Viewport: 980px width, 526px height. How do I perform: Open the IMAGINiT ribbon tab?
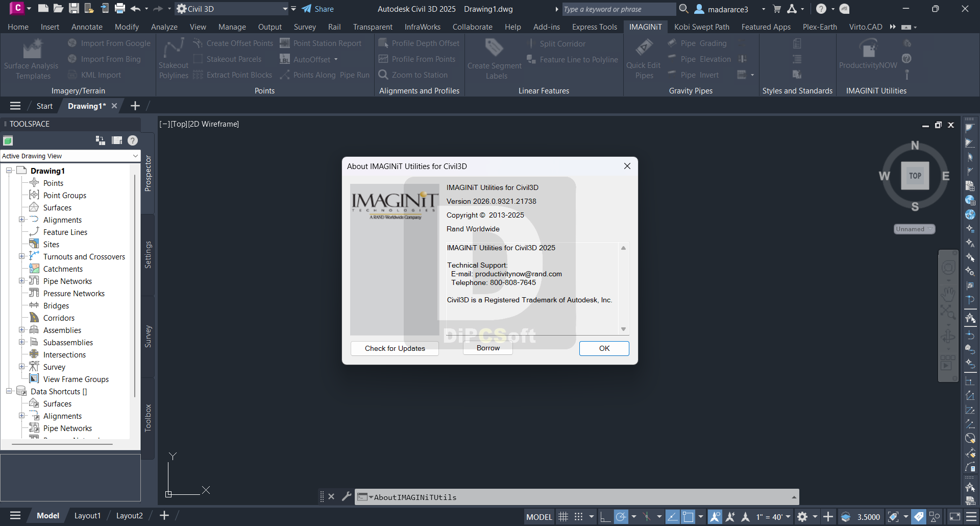pyautogui.click(x=645, y=27)
